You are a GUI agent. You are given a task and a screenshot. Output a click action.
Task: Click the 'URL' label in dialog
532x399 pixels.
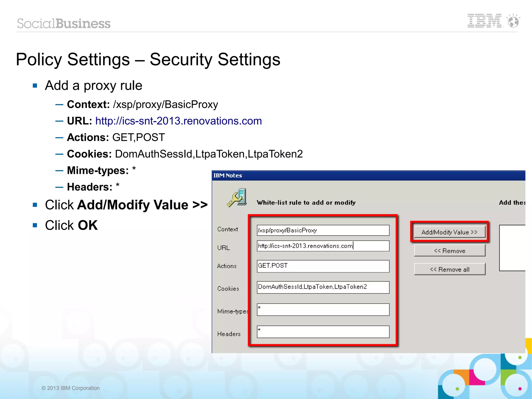pos(223,248)
